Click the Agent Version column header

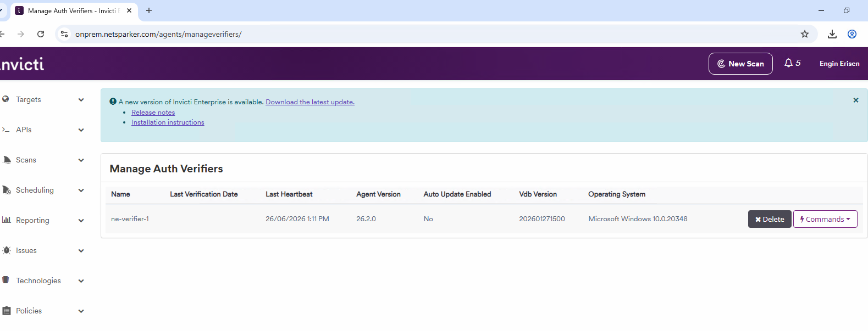(x=378, y=194)
